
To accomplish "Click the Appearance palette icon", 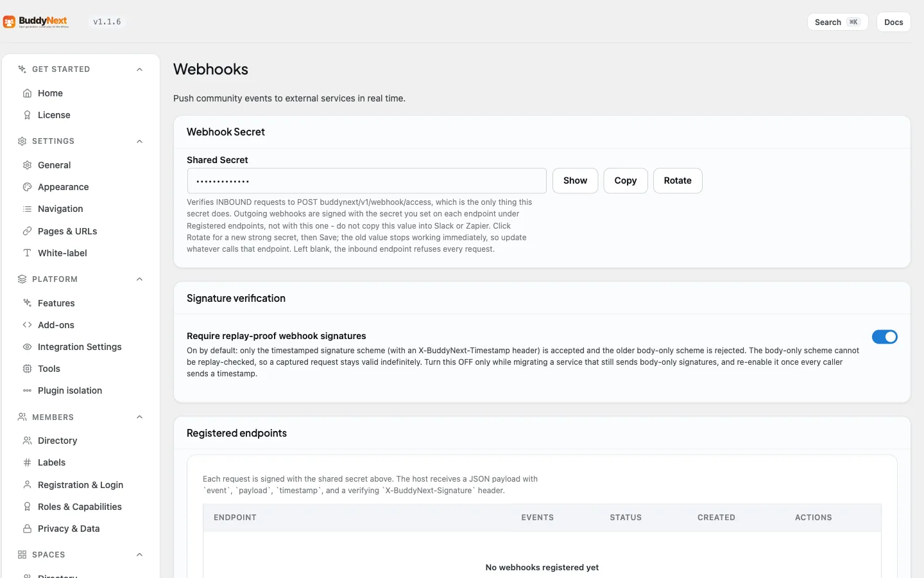I will tap(27, 187).
